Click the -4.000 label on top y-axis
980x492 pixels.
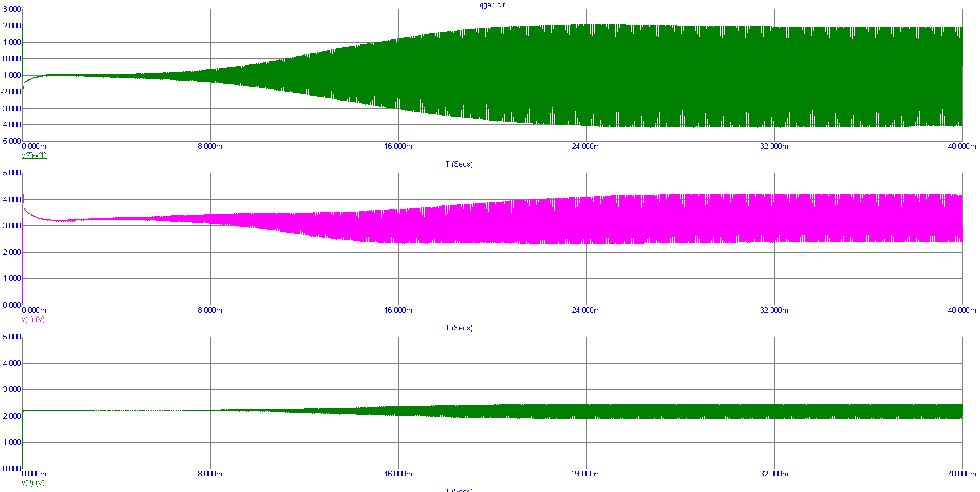[11, 125]
